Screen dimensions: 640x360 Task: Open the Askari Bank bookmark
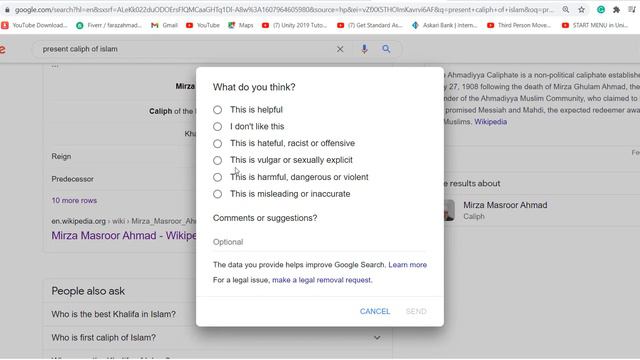tap(445, 25)
